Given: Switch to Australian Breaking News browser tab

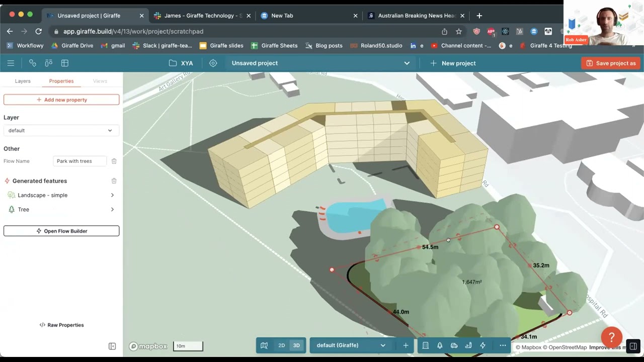Looking at the screenshot, I should click(416, 16).
